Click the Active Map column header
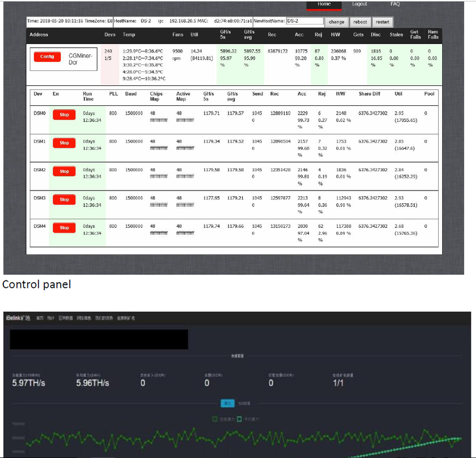The image size is (476, 458). pyautogui.click(x=183, y=96)
